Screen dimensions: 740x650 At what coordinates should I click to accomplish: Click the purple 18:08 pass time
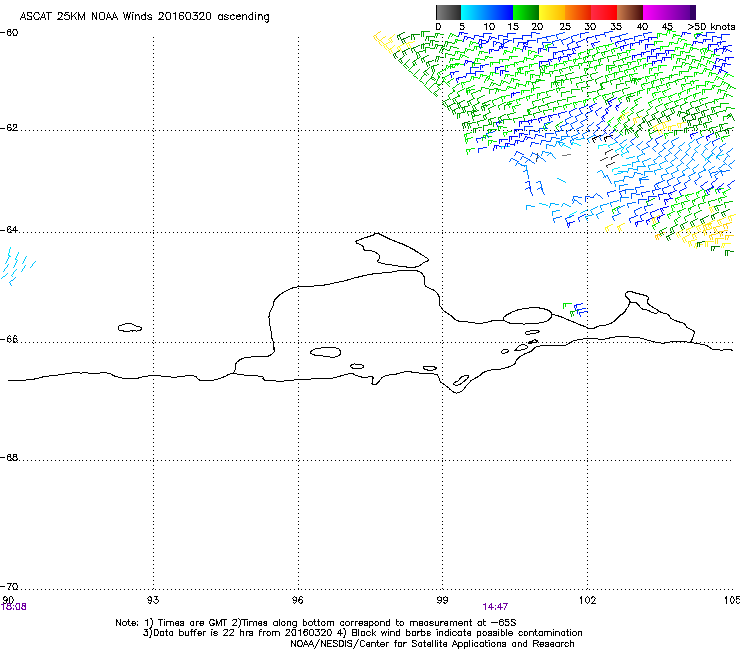click(14, 607)
